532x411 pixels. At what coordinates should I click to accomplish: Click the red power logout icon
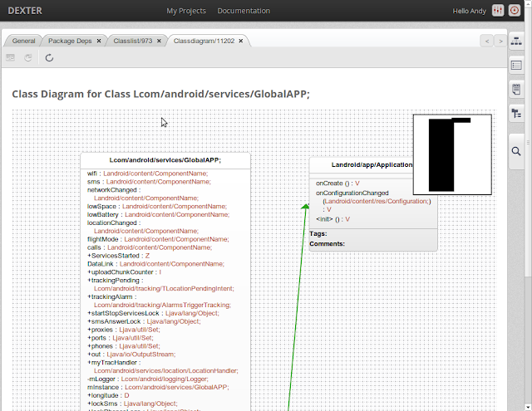pos(515,11)
